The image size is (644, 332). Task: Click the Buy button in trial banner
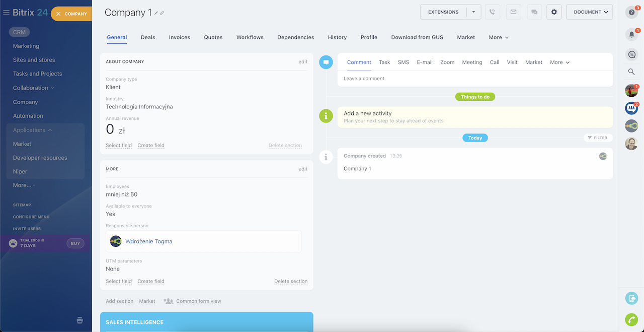pos(75,243)
